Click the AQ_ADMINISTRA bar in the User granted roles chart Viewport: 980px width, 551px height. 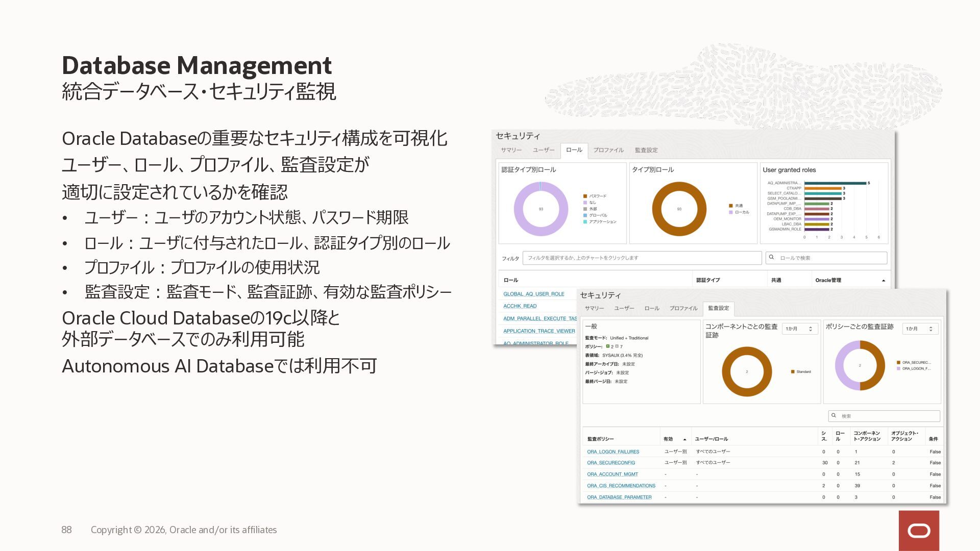(x=835, y=183)
